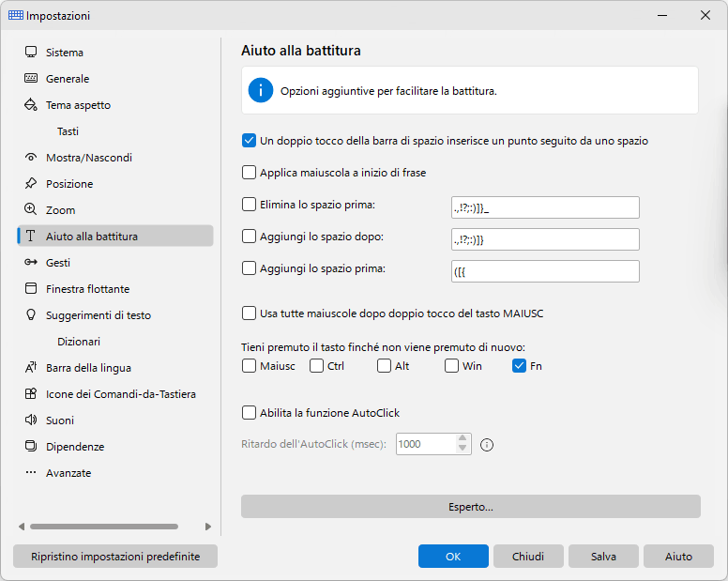Click the sidebar horizontal scrollbar thumb

pyautogui.click(x=104, y=527)
